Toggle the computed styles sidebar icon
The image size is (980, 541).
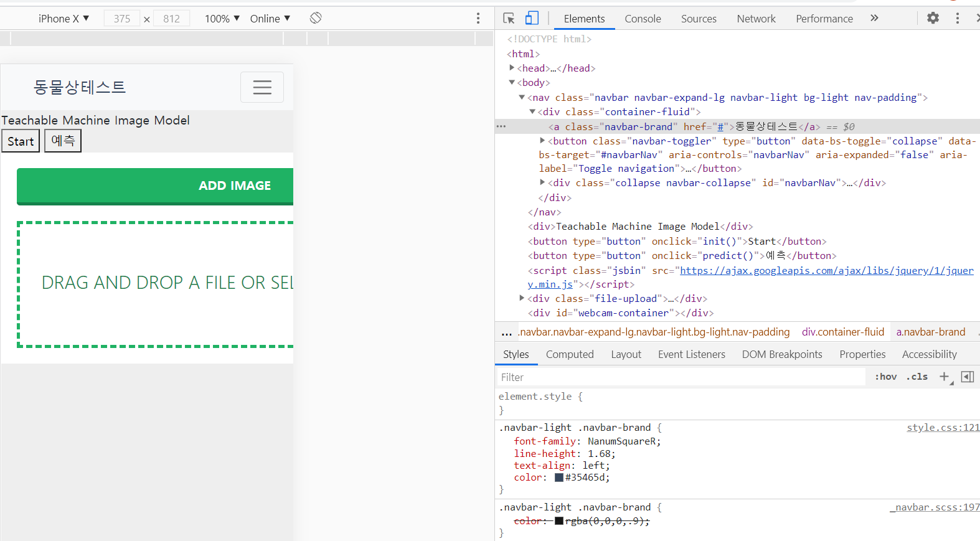point(968,377)
